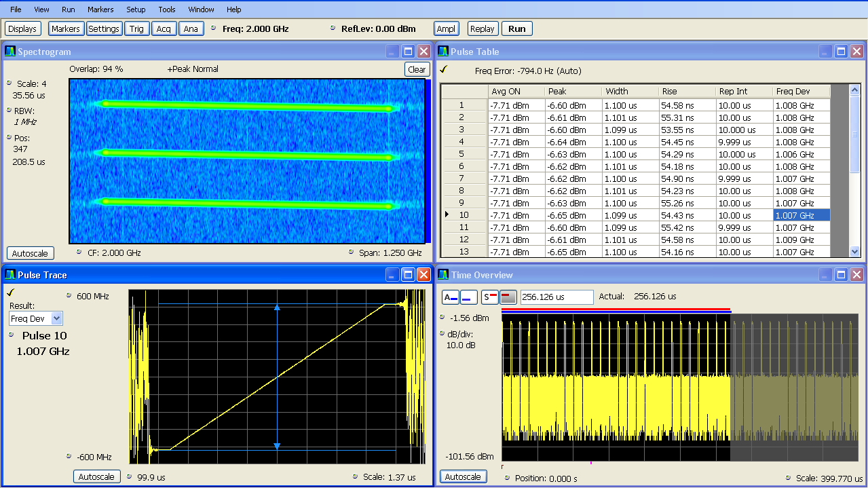This screenshot has height=488, width=868.
Task: Open the Setup menu
Action: (136, 10)
